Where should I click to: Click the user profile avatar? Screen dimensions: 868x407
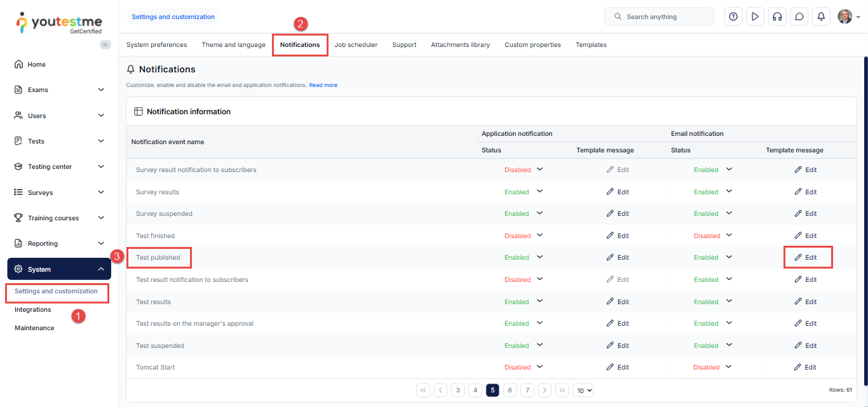[x=844, y=17]
